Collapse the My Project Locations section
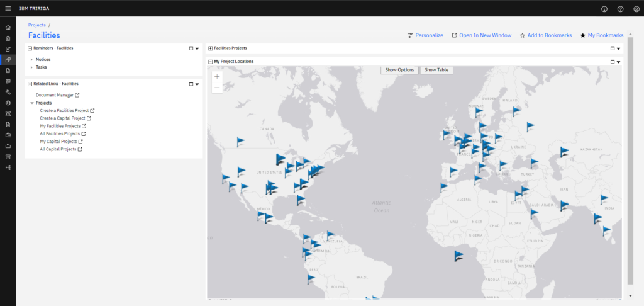Image resolution: width=644 pixels, height=306 pixels. (211, 62)
